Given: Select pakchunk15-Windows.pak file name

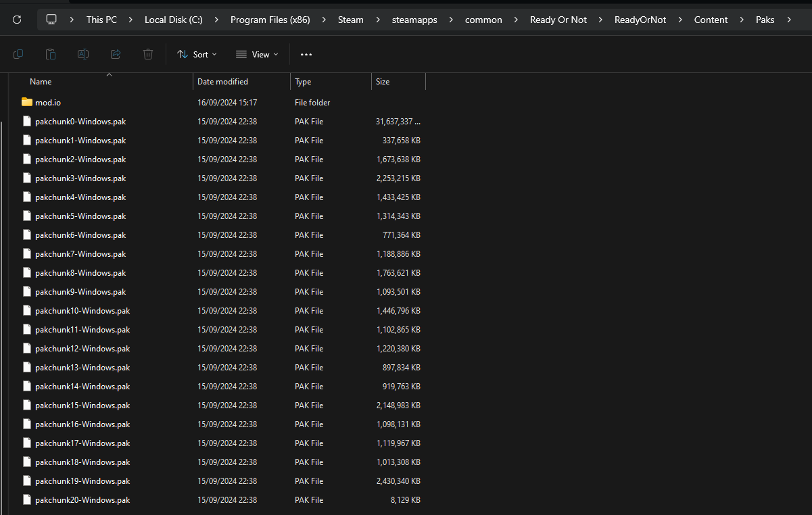Looking at the screenshot, I should (x=82, y=405).
